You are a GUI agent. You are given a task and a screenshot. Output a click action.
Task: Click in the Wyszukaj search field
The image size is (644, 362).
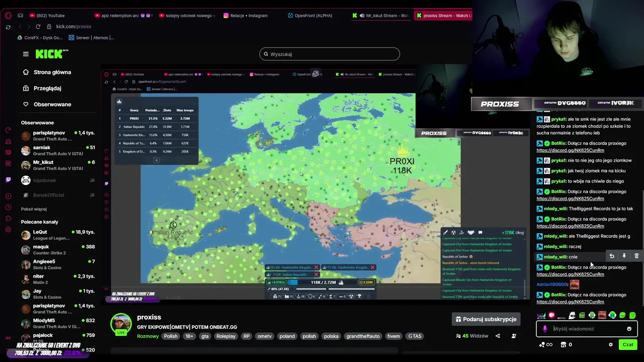[330, 54]
